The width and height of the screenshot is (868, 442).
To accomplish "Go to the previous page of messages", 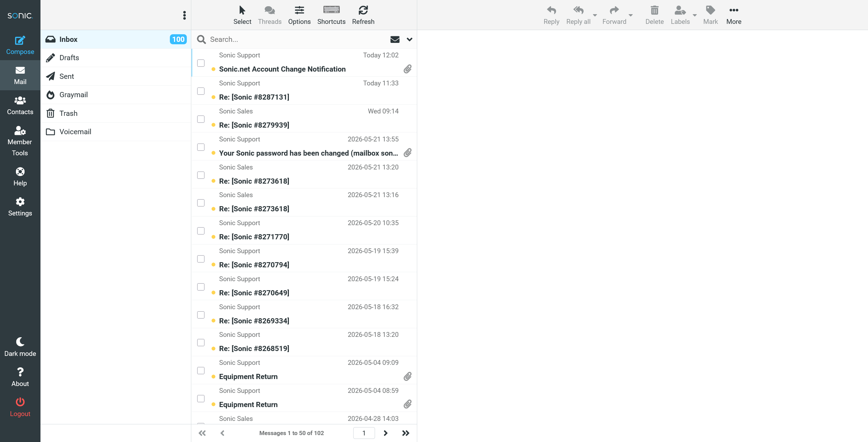I will (x=222, y=433).
